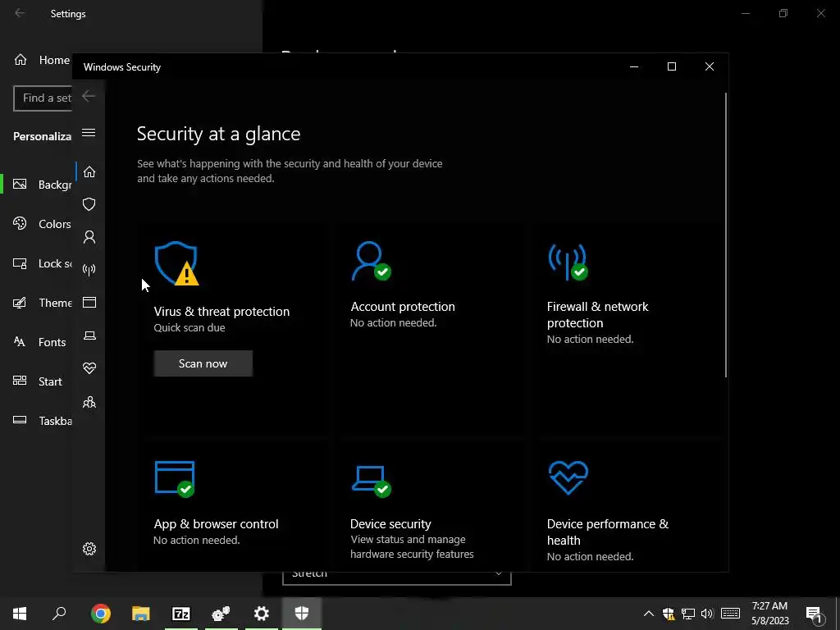The image size is (840, 630).
Task: Open Windows Security settings gear in sidebar
Action: tap(89, 549)
